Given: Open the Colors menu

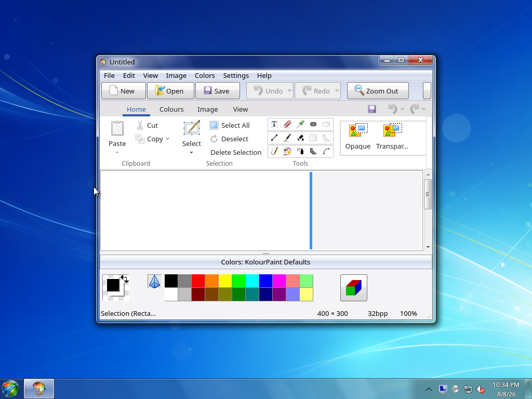Looking at the screenshot, I should (205, 75).
